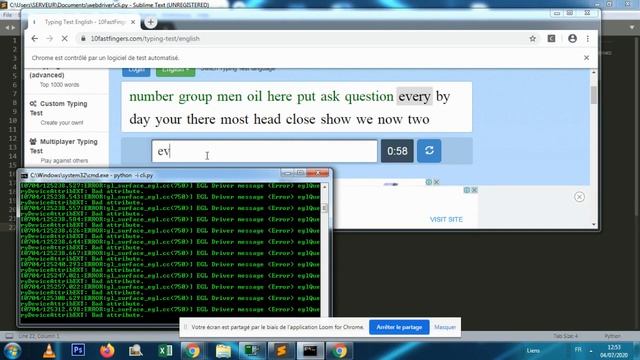This screenshot has width=640, height=360.
Task: Click the highlighted word 'every'
Action: click(414, 96)
